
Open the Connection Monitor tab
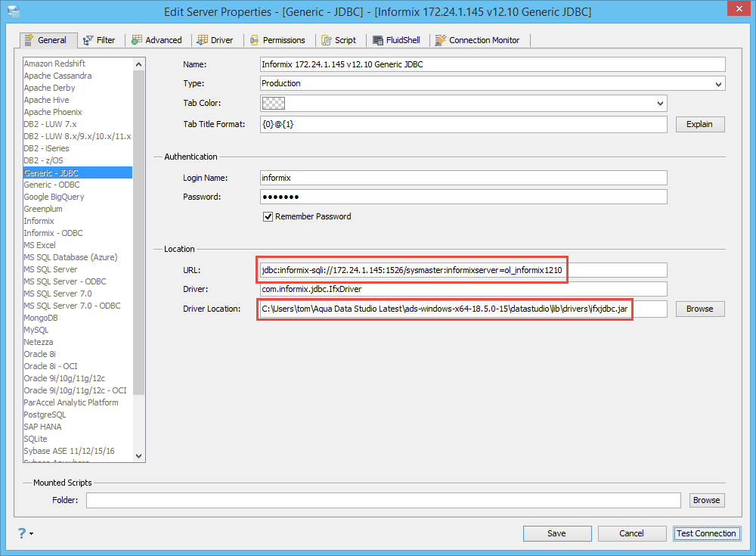tap(477, 40)
